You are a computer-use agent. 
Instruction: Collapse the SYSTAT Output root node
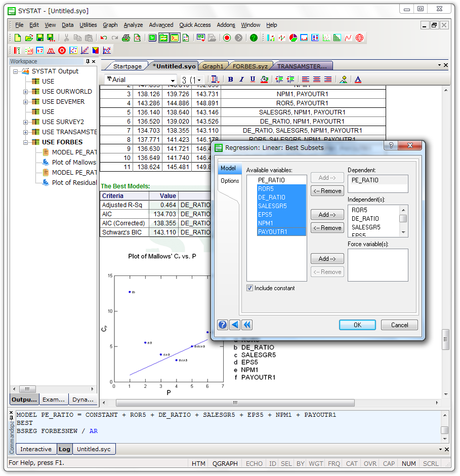15,71
